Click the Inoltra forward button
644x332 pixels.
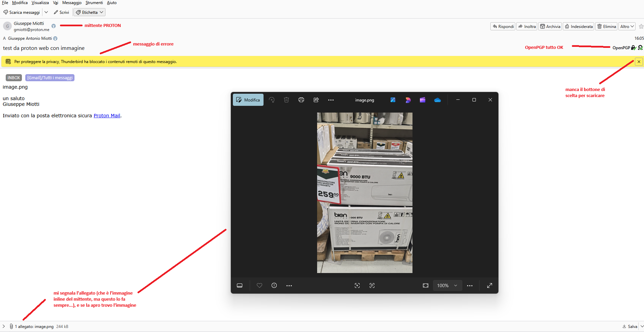point(527,27)
